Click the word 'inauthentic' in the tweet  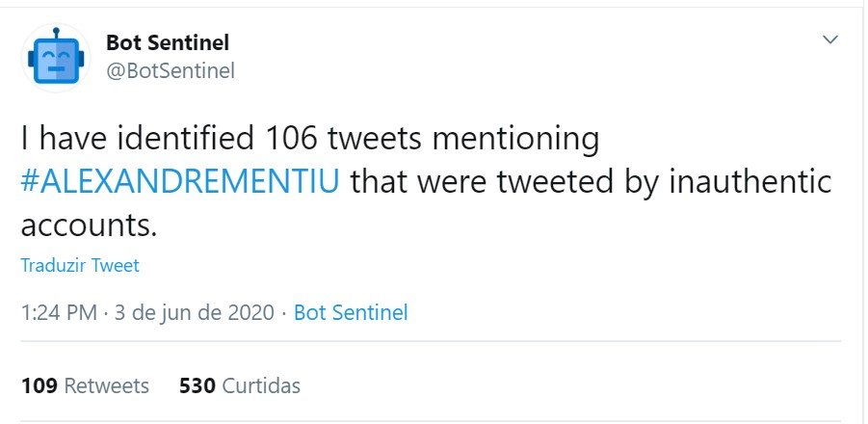tap(750, 181)
